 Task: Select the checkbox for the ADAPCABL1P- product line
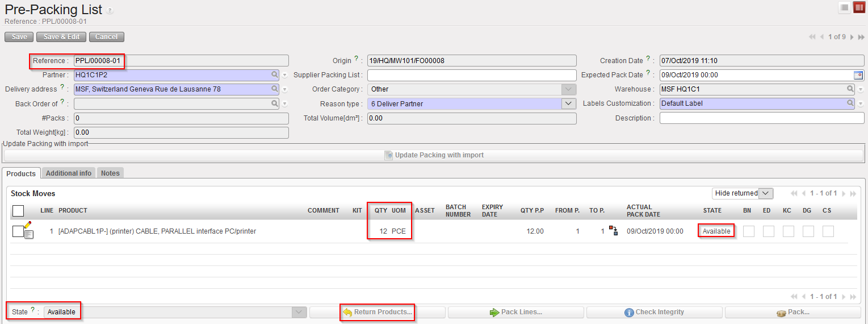[18, 231]
